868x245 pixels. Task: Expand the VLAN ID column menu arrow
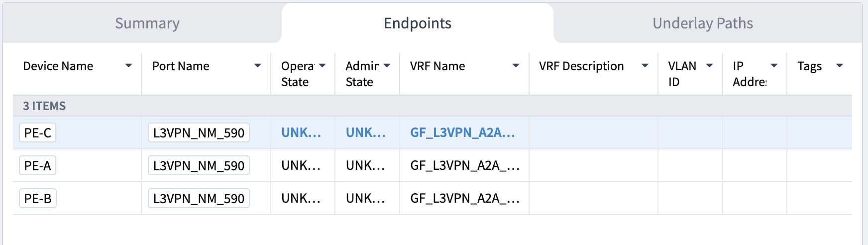(709, 66)
